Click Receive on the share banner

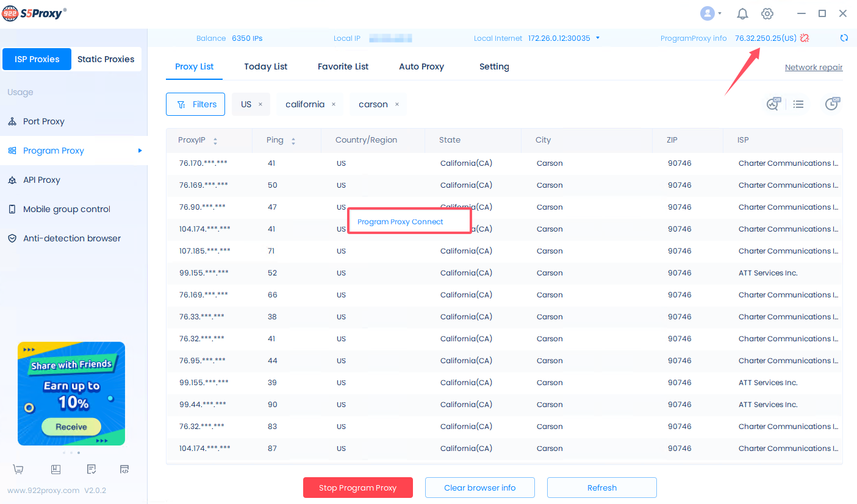[71, 427]
